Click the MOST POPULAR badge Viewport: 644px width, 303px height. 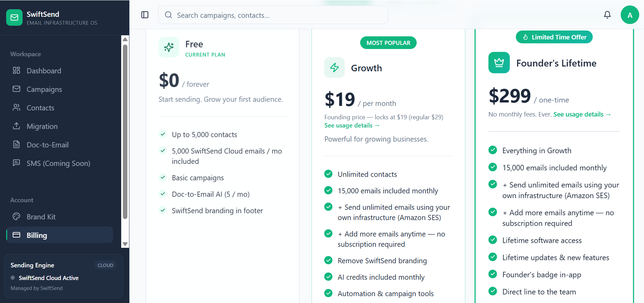(x=388, y=43)
